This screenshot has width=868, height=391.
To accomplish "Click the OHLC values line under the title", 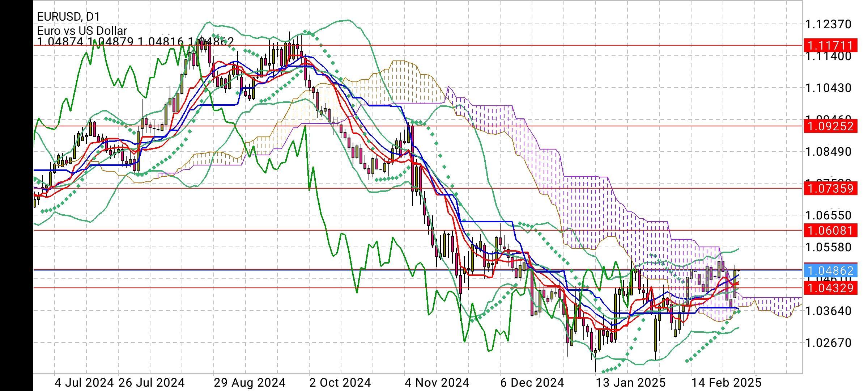I will pyautogui.click(x=135, y=42).
